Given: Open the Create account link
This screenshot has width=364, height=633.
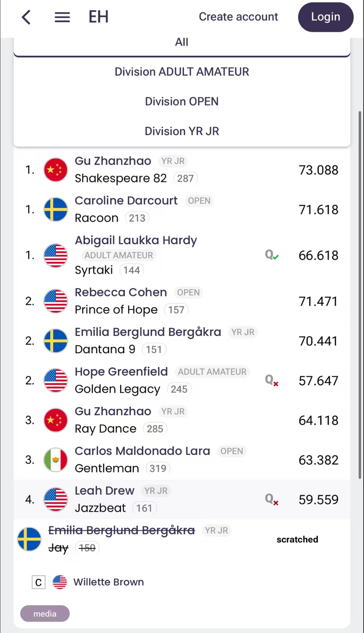Looking at the screenshot, I should [238, 17].
